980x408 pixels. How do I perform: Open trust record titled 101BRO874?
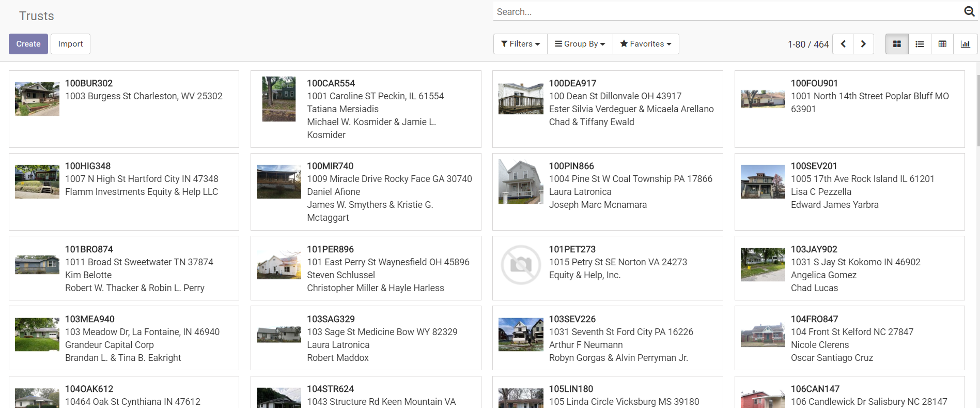pos(89,249)
